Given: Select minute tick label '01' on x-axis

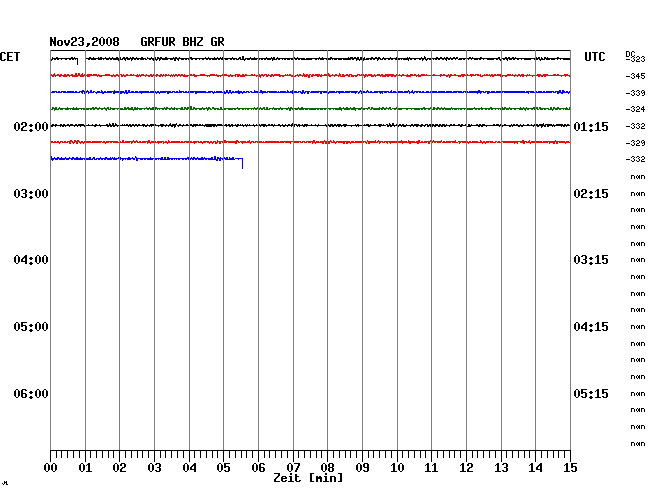Looking at the screenshot, I should [85, 468].
